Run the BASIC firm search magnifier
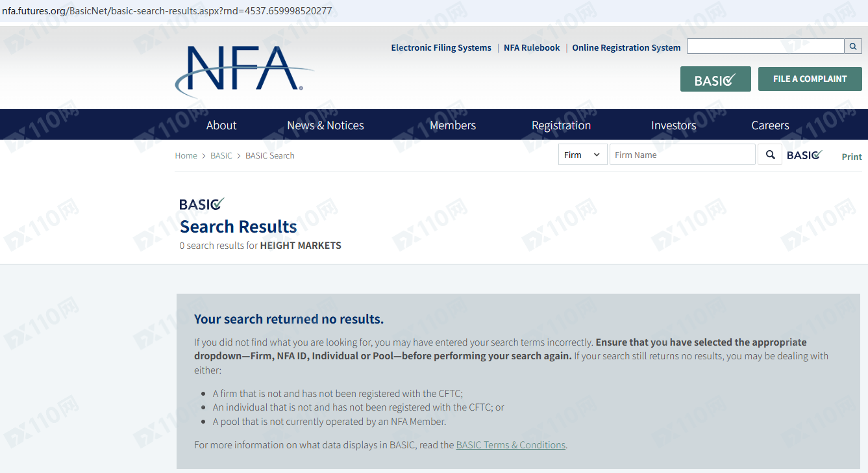The image size is (868, 473). [x=770, y=155]
